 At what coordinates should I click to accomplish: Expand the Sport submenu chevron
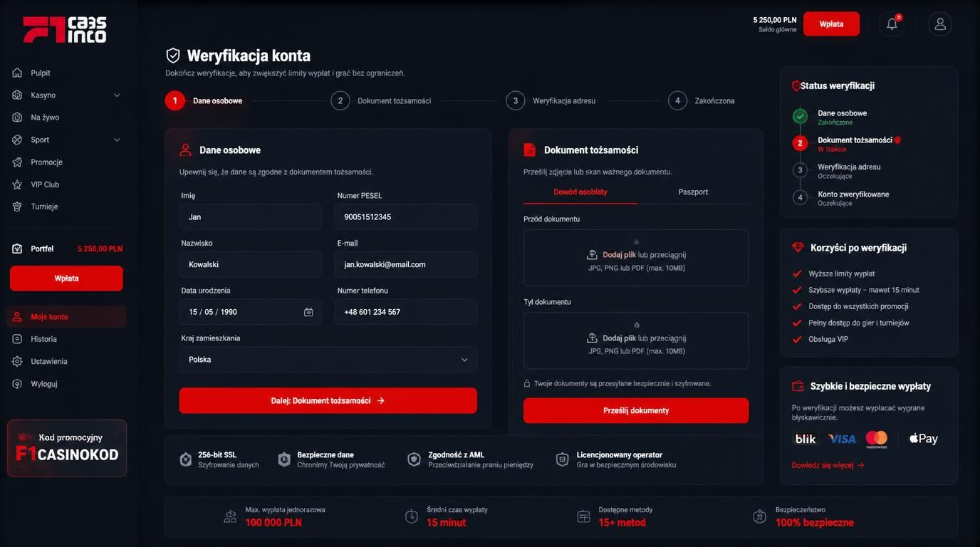tap(117, 140)
